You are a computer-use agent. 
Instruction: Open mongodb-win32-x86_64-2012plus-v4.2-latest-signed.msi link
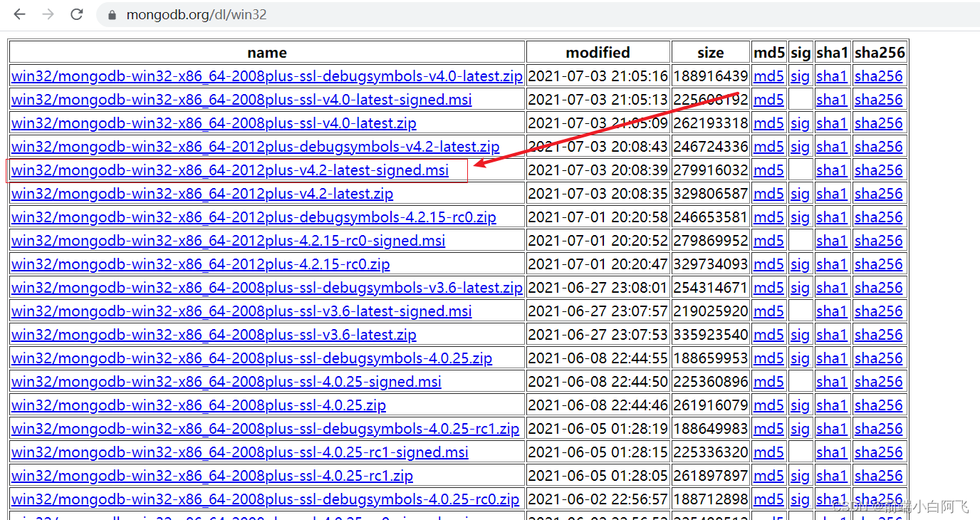tap(230, 170)
